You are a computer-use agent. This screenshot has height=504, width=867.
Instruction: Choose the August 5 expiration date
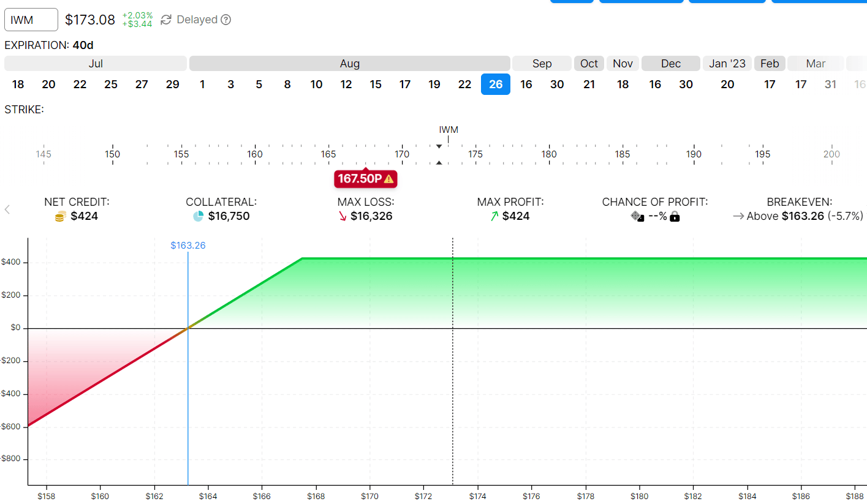(x=259, y=85)
